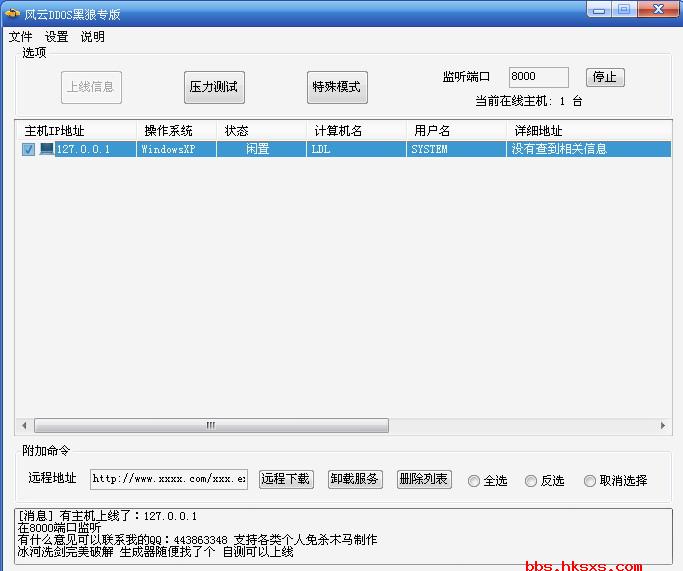This screenshot has height=571, width=683.
Task: Click the app icon in the title bar
Action: [12, 14]
